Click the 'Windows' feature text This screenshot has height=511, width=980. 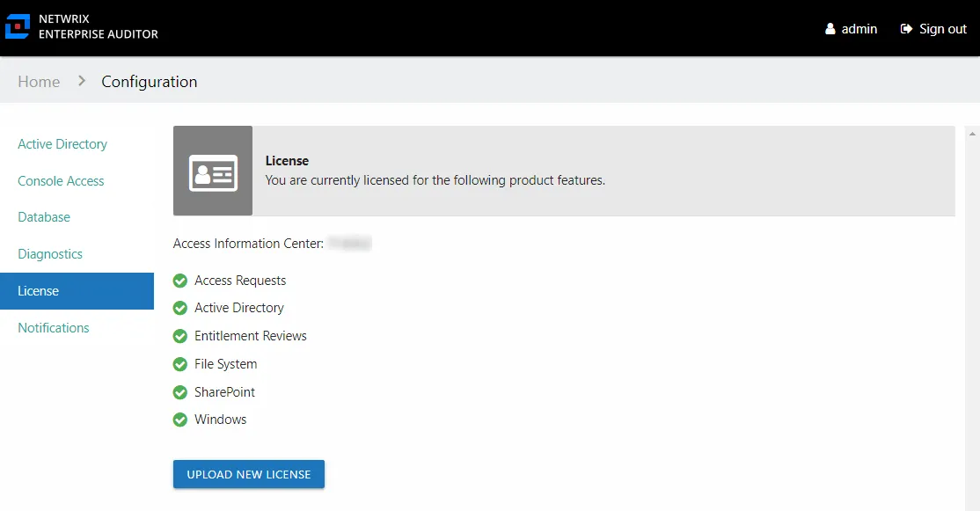click(220, 420)
